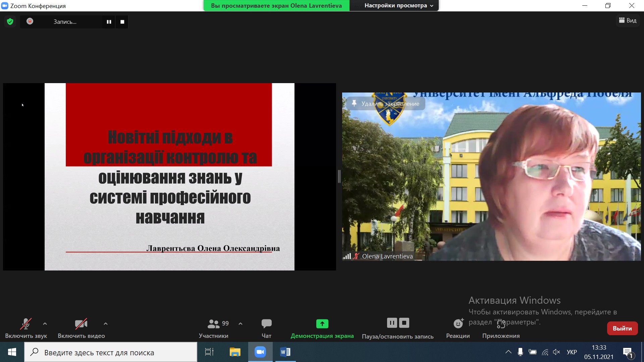Pause recording in the top recording bar
This screenshot has width=644, height=362.
[109, 22]
